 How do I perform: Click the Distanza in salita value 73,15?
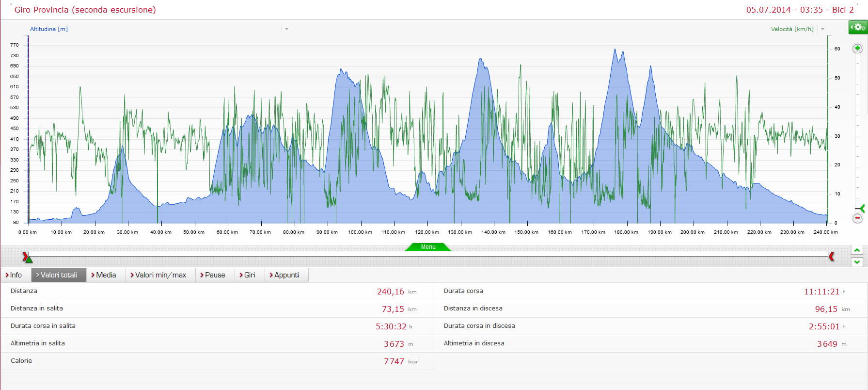tap(393, 309)
